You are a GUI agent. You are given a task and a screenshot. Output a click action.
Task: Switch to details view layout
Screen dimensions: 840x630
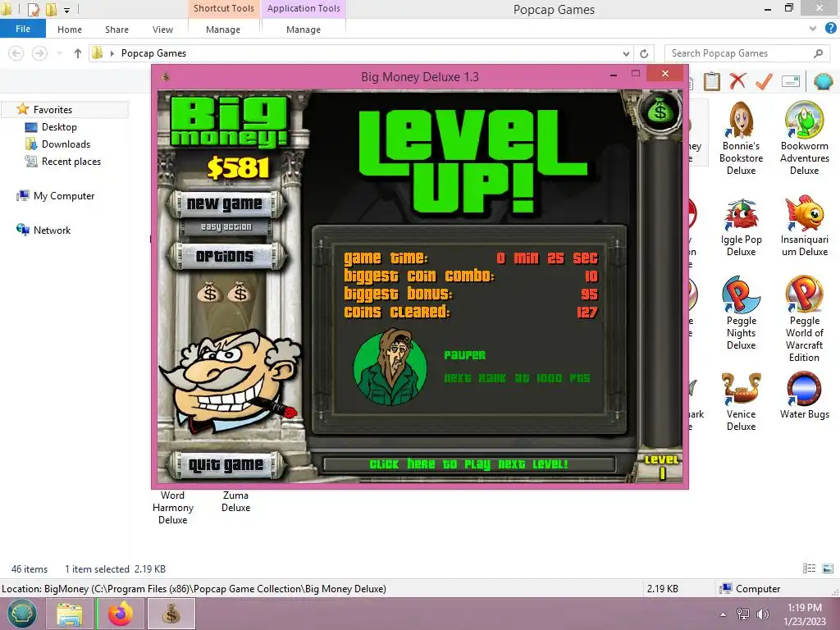point(809,568)
